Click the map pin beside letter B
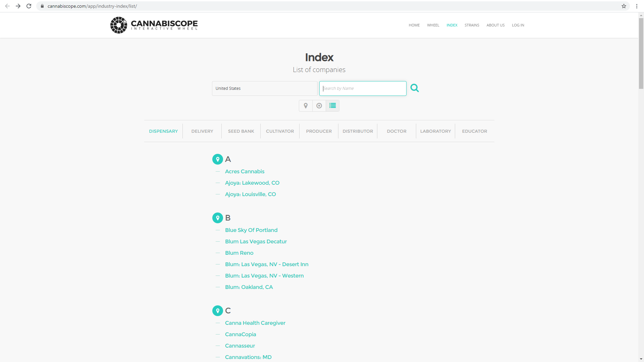 point(218,218)
